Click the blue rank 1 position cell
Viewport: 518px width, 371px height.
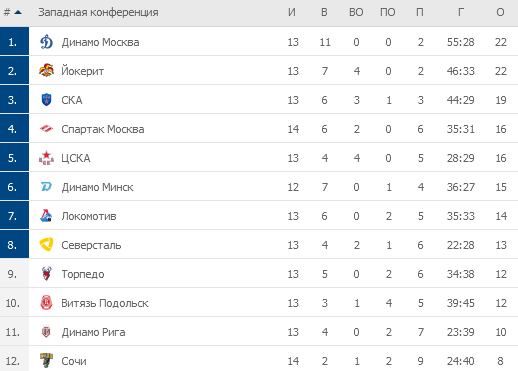pos(14,41)
